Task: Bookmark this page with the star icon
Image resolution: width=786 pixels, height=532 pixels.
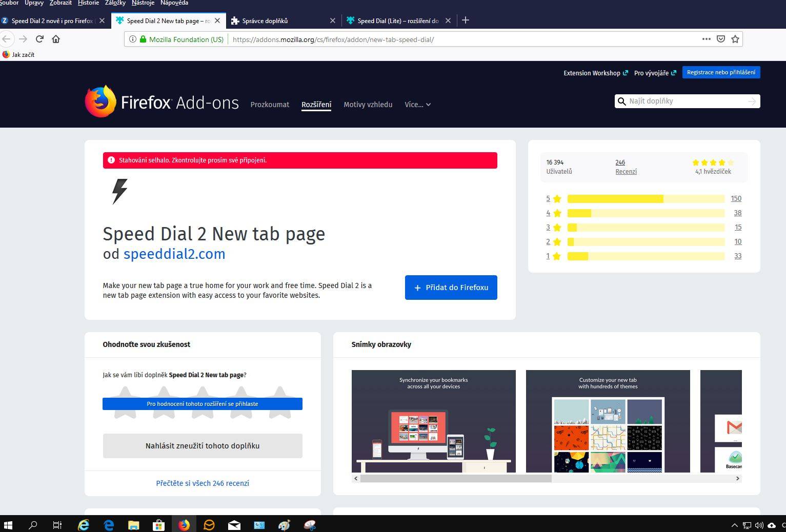Action: (735, 39)
